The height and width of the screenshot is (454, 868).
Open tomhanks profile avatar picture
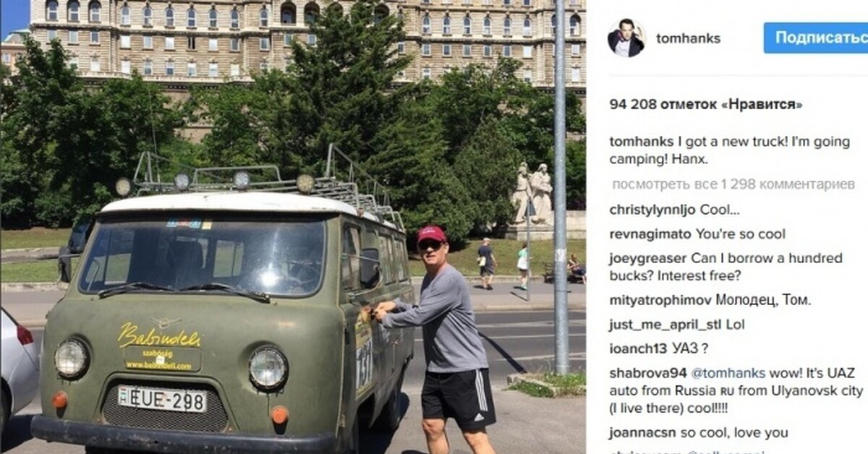[626, 38]
